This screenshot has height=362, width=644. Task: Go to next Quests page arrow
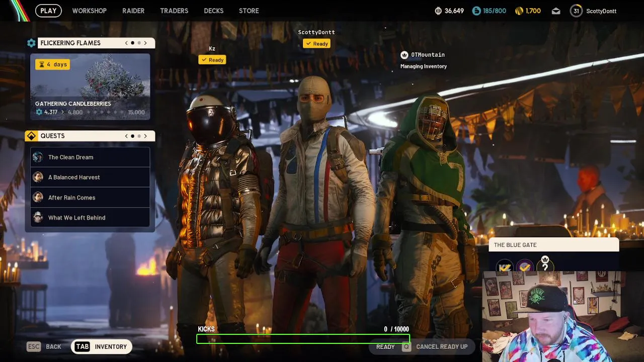tap(145, 136)
